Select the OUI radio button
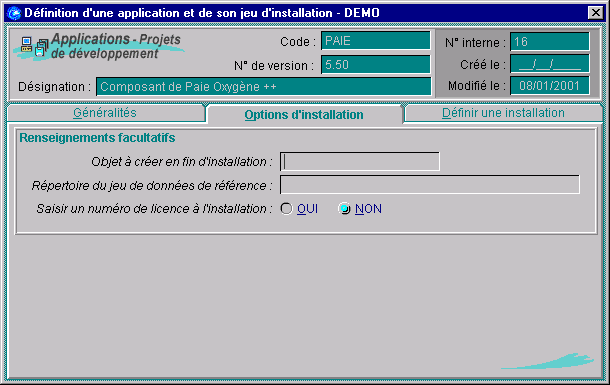Screen dimensions: 610x385 pyautogui.click(x=286, y=209)
